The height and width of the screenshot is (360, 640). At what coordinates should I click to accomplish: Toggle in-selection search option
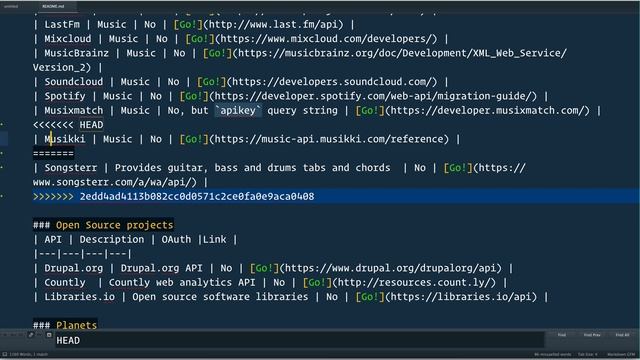click(x=40, y=335)
